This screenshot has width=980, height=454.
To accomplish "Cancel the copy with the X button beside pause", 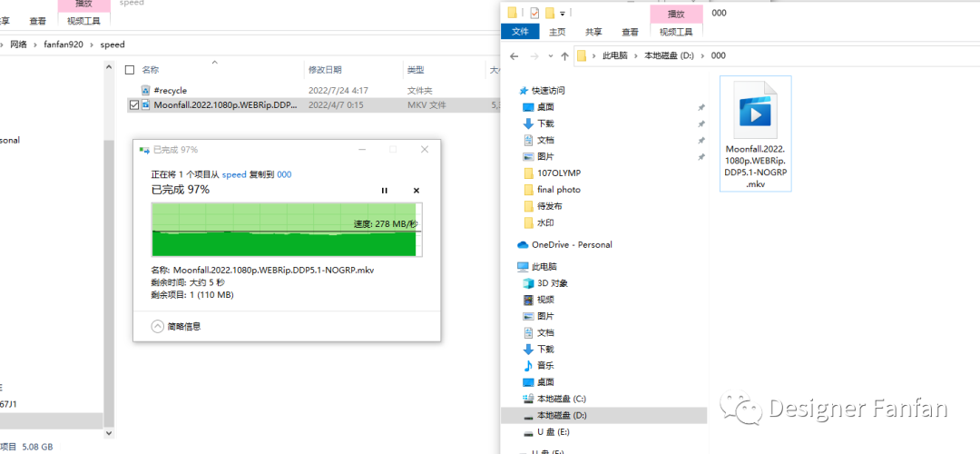I will [x=416, y=191].
